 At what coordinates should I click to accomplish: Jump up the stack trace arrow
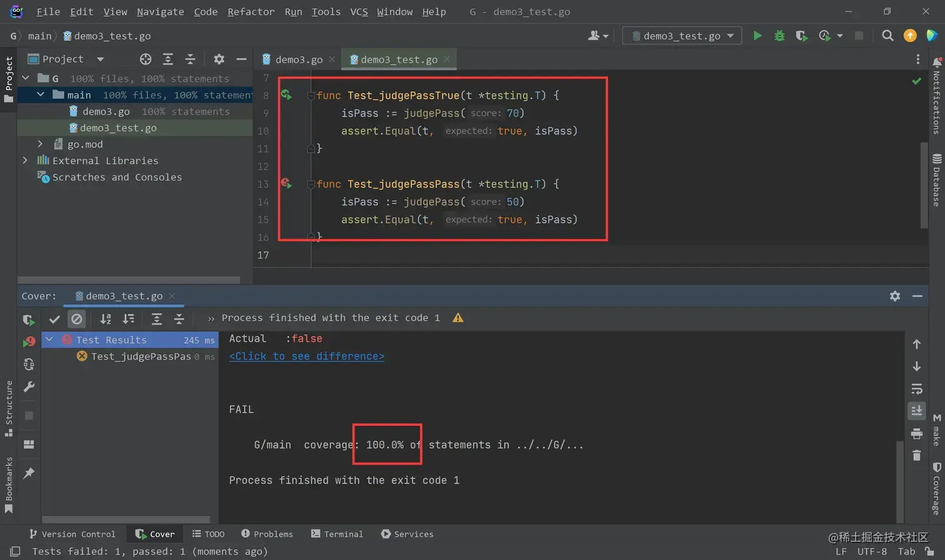pyautogui.click(x=916, y=344)
